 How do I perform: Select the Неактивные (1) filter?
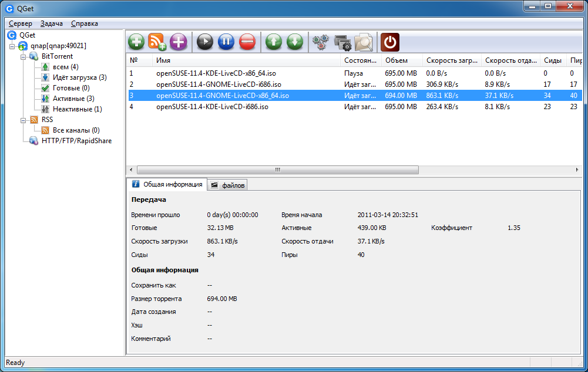click(x=78, y=109)
